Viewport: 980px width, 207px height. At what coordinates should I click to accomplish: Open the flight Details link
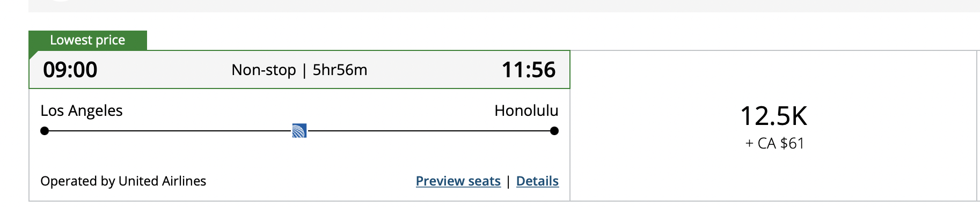pos(537,181)
